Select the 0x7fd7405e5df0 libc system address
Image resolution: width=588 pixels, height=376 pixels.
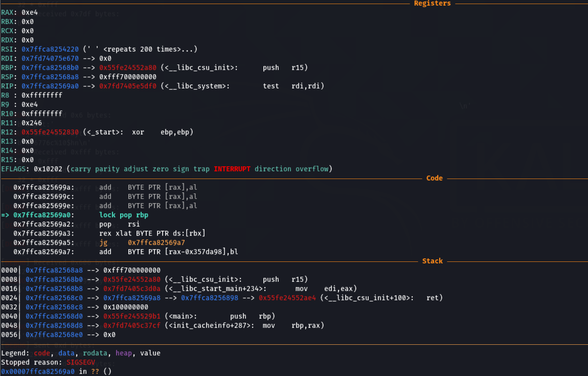click(128, 86)
